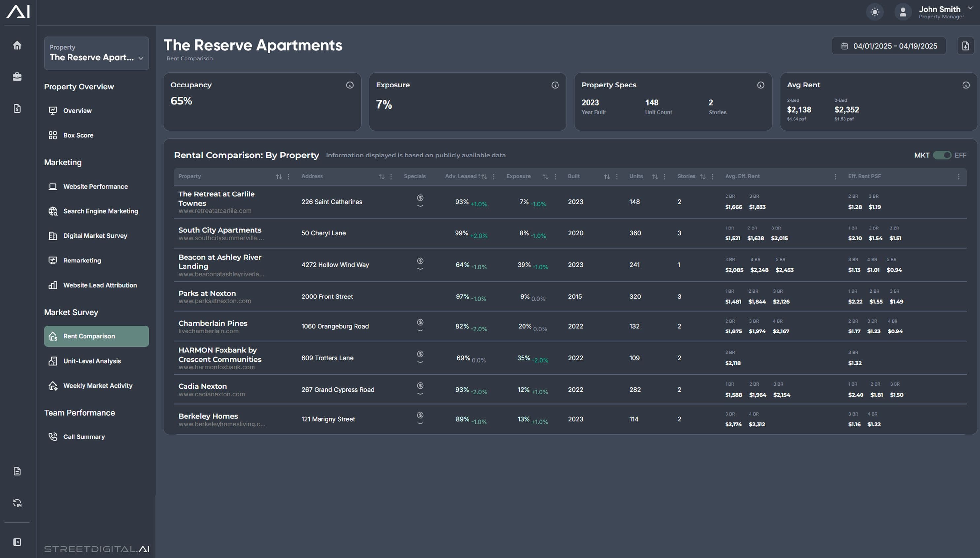
Task: Open the date range picker field
Action: [x=889, y=46]
